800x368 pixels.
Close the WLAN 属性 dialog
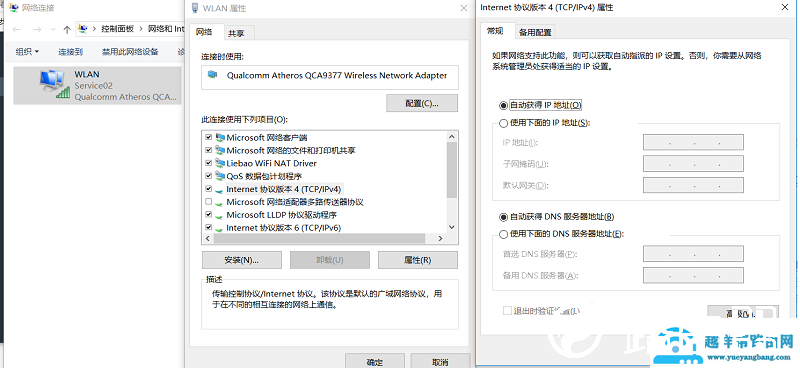point(464,8)
